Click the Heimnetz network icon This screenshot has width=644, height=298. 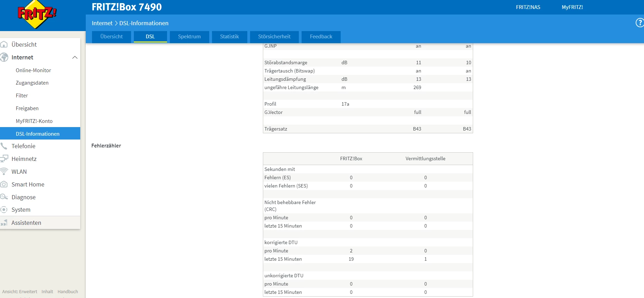coord(4,159)
